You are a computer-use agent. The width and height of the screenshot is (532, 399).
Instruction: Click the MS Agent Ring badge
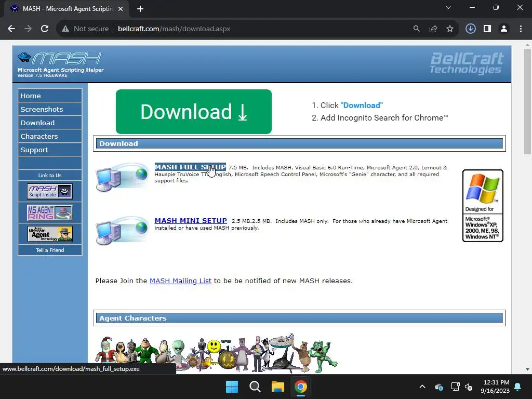pos(50,212)
